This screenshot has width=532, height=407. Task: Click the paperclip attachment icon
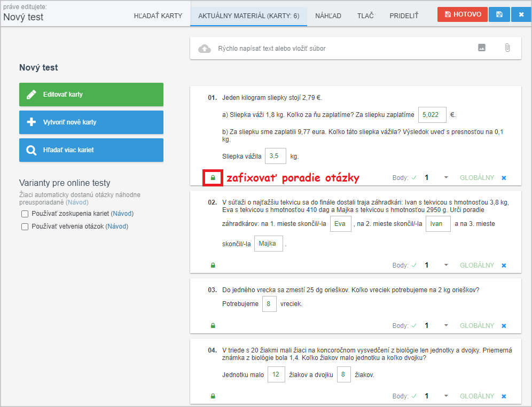point(507,48)
